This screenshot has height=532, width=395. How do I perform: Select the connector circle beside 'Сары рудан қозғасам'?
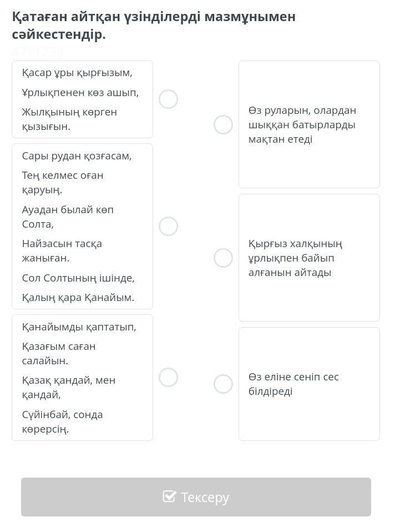click(x=168, y=227)
